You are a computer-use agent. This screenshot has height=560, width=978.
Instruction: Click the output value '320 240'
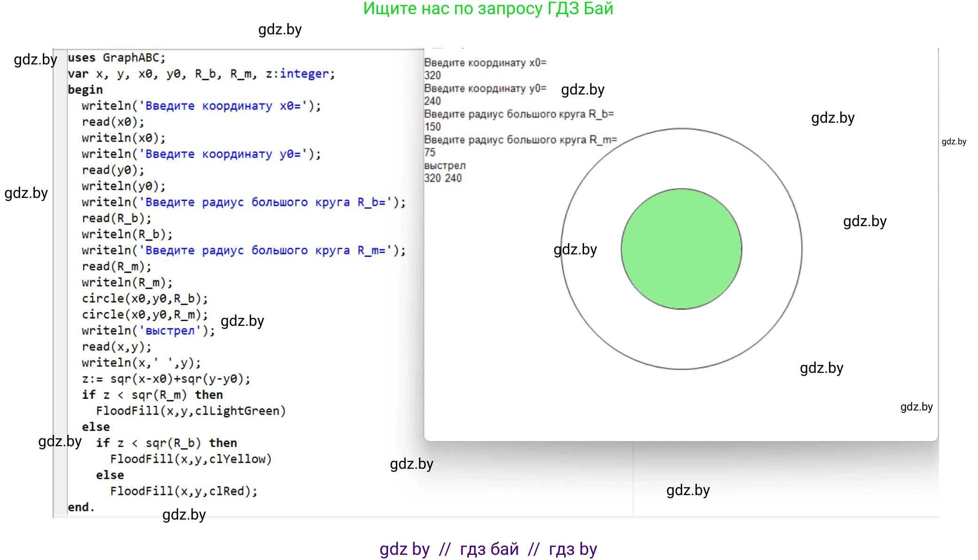(442, 178)
